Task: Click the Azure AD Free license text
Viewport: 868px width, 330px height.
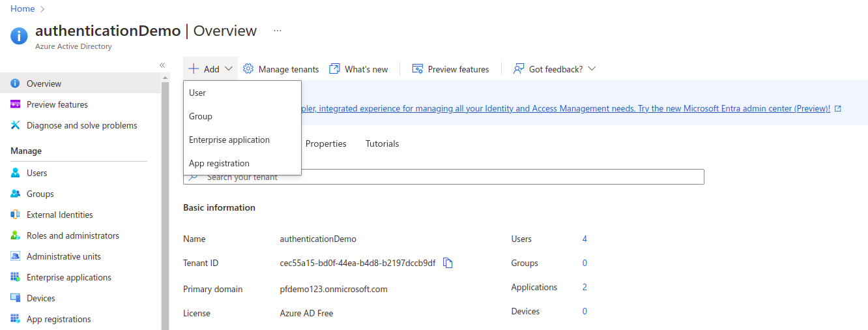Action: pos(306,313)
